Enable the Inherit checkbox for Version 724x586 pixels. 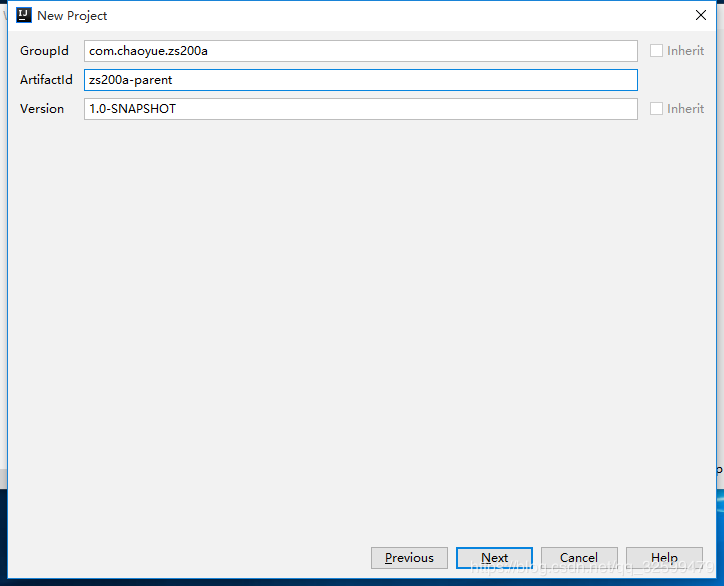pyautogui.click(x=656, y=109)
